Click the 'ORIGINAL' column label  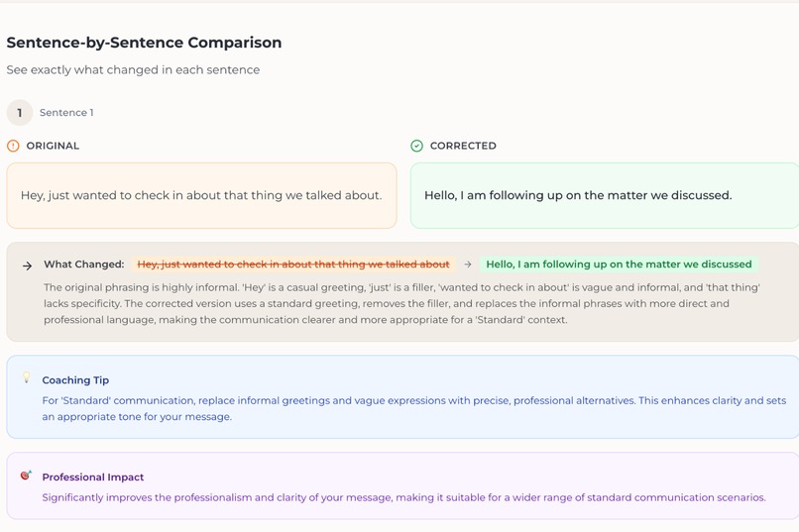click(53, 146)
